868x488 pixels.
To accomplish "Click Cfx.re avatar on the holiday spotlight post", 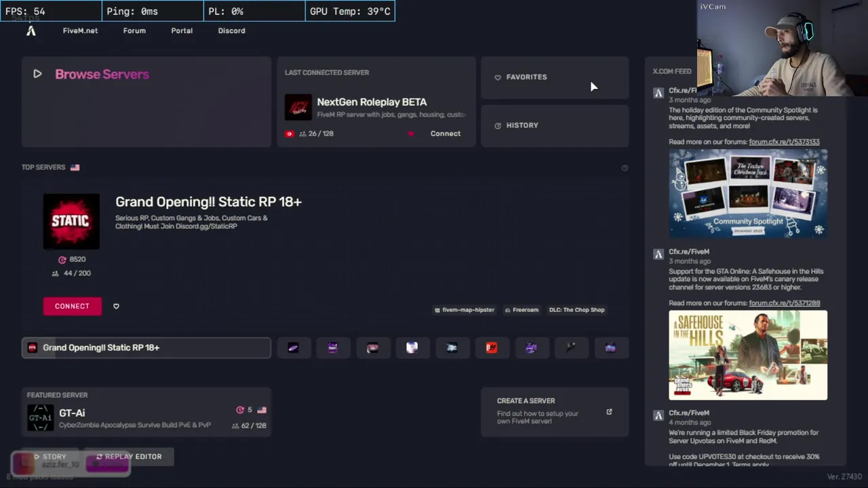I will coord(658,94).
